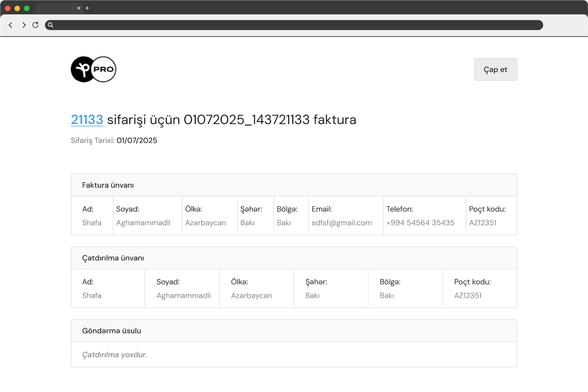Click the browser forward arrow

[x=24, y=25]
